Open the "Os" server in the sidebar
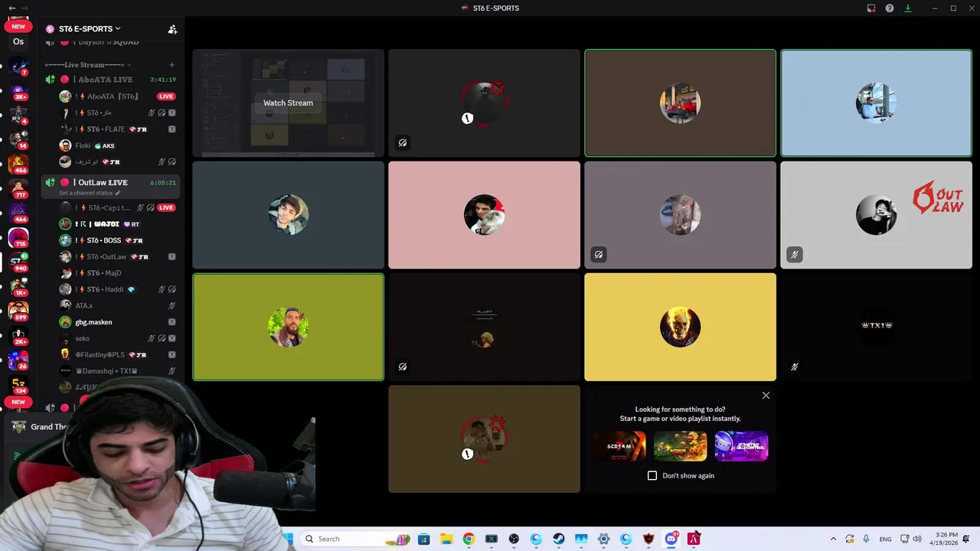The width and height of the screenshot is (980, 551). (x=18, y=42)
